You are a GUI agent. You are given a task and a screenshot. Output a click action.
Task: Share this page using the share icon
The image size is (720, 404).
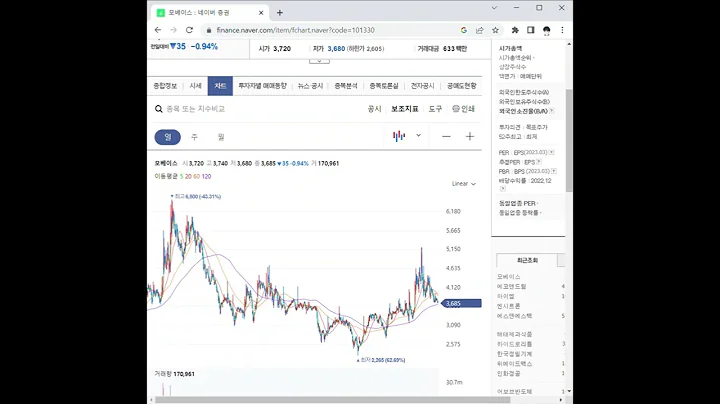point(479,30)
